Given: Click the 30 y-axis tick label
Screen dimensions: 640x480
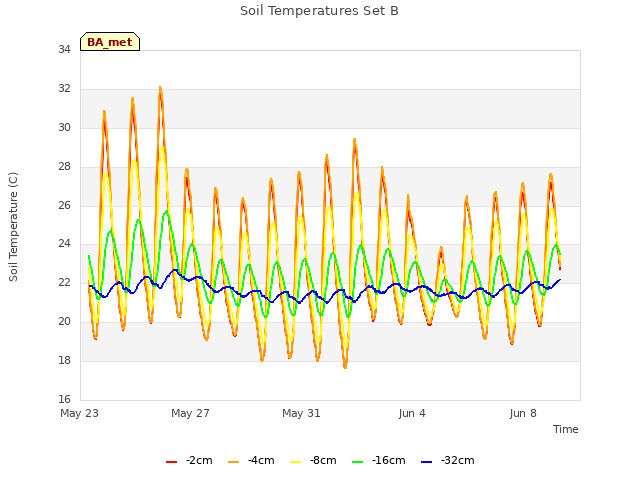Looking at the screenshot, I should tap(64, 127).
